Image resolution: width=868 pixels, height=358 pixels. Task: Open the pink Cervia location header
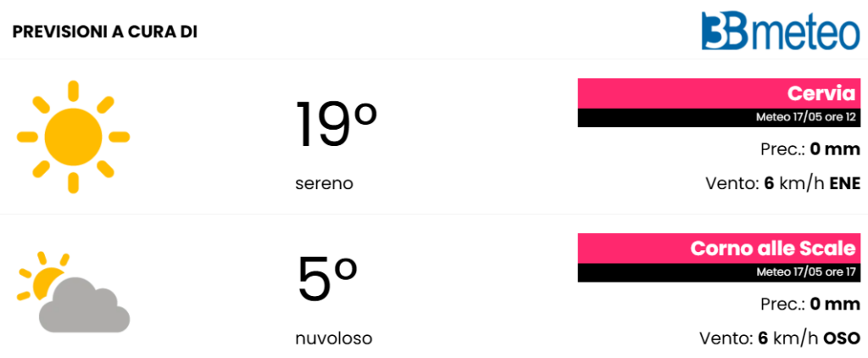point(720,93)
